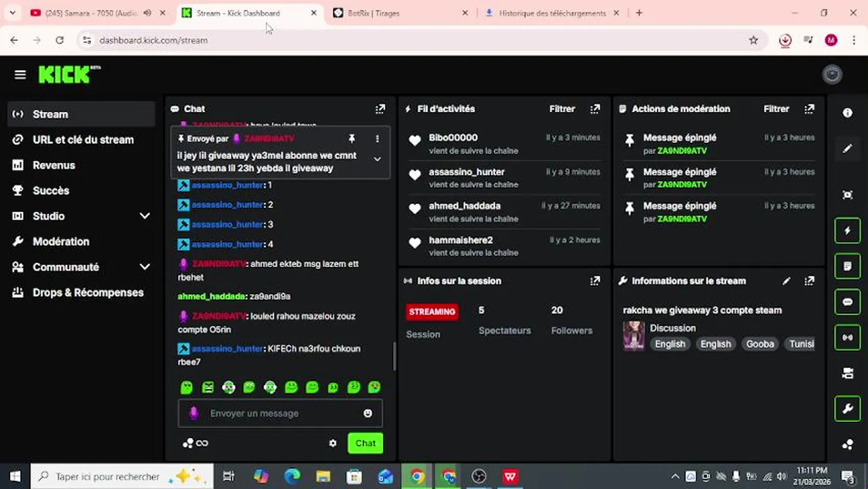Pop out the Infos sur la session panel

[x=595, y=280]
